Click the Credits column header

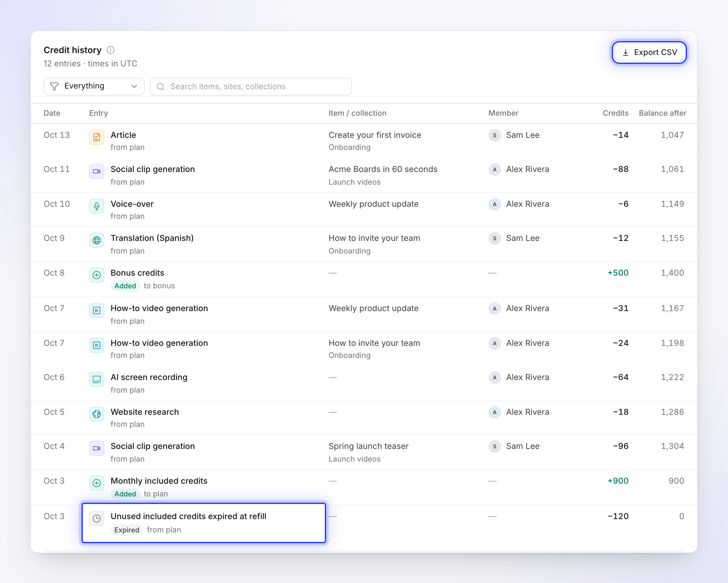click(615, 113)
